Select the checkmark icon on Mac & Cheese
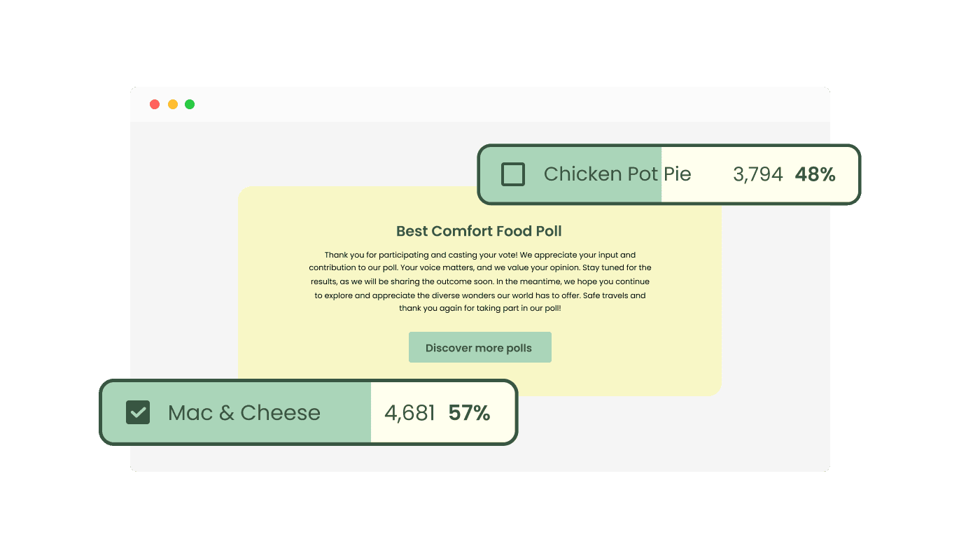 tap(138, 412)
